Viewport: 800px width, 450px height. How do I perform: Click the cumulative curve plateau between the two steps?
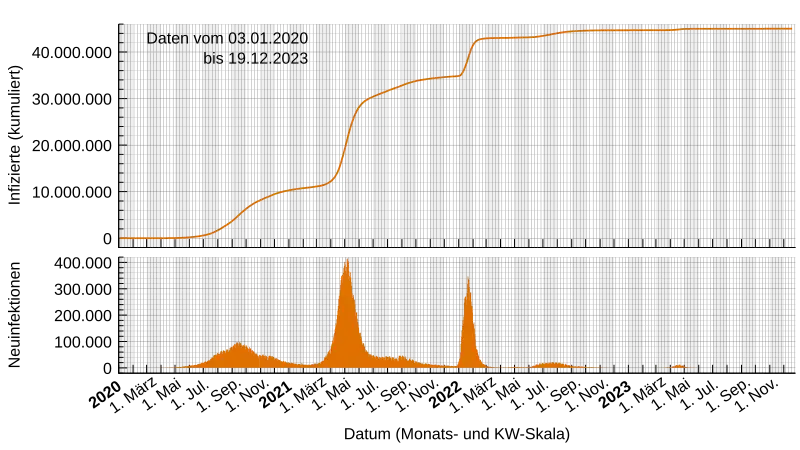pyautogui.click(x=420, y=80)
